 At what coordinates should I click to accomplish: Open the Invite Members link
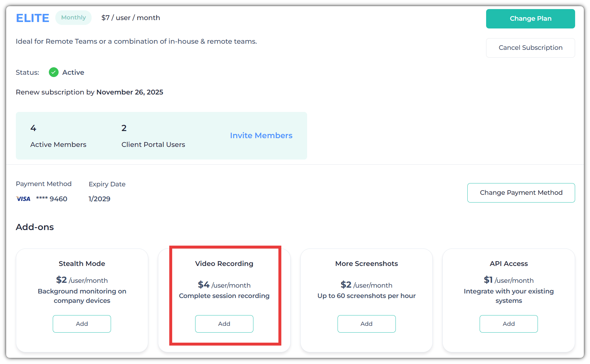261,136
